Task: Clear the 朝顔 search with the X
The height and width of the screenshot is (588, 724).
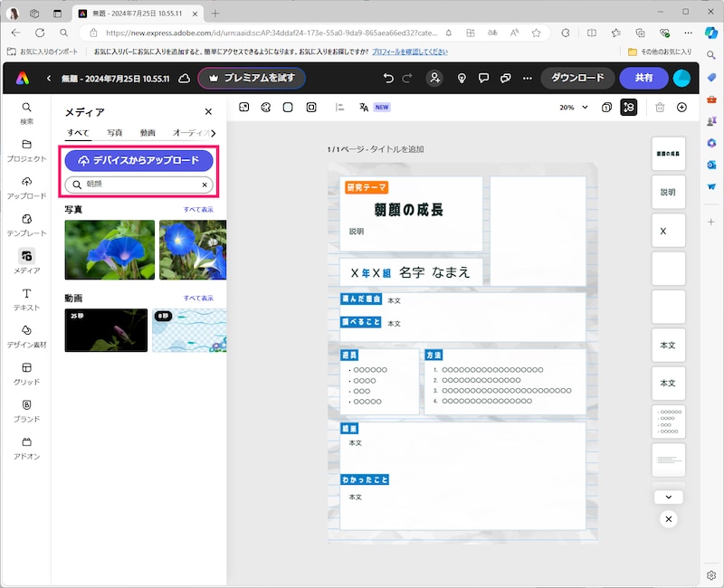Action: (x=205, y=184)
